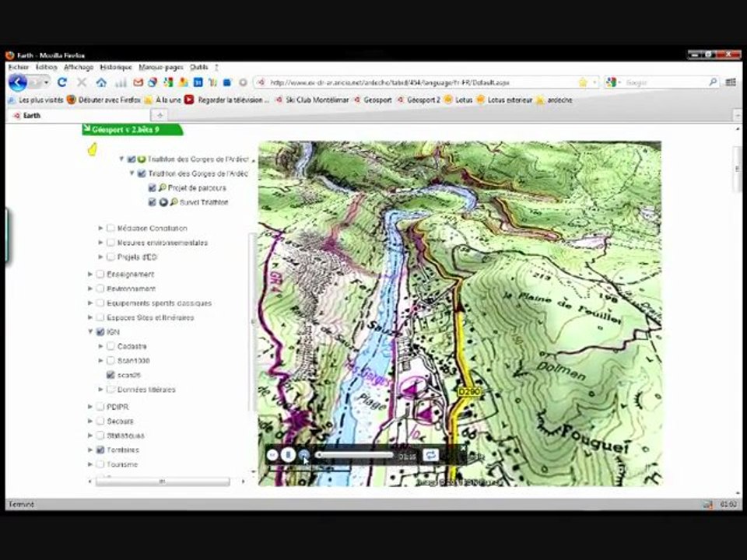Expand the Scan1000 node

click(100, 360)
